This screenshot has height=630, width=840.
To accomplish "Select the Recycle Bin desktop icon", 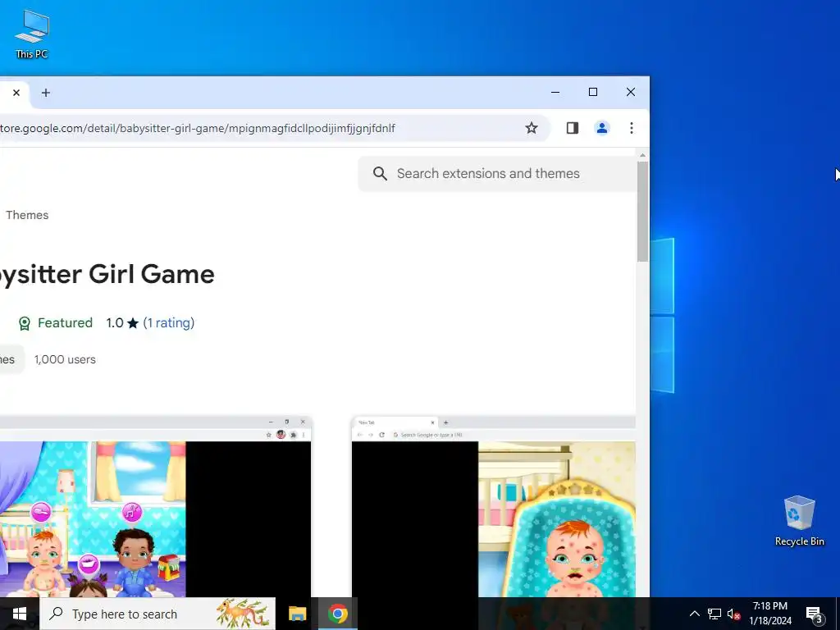I will pyautogui.click(x=799, y=521).
